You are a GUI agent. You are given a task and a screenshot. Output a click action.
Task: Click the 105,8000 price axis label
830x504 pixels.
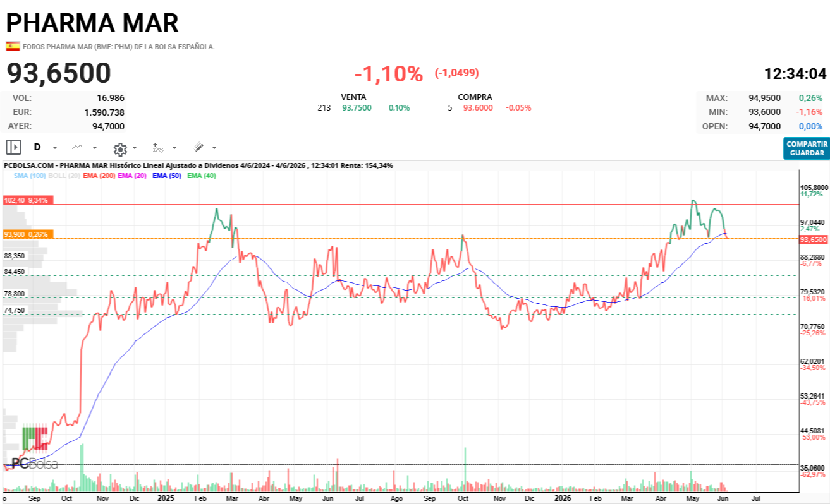coord(814,188)
